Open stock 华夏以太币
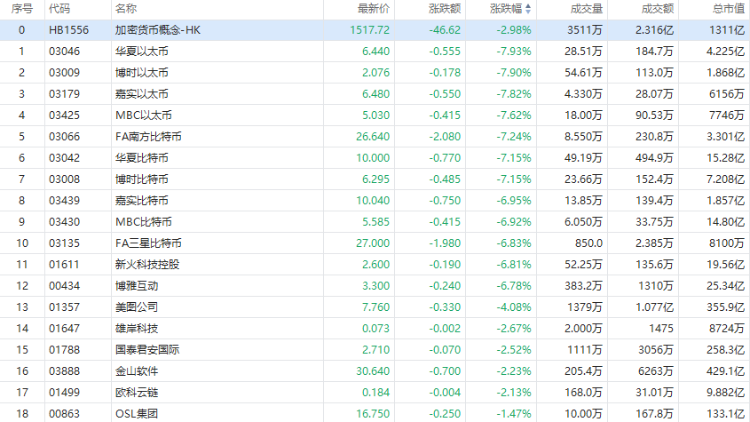This screenshot has width=750, height=422. [x=143, y=51]
